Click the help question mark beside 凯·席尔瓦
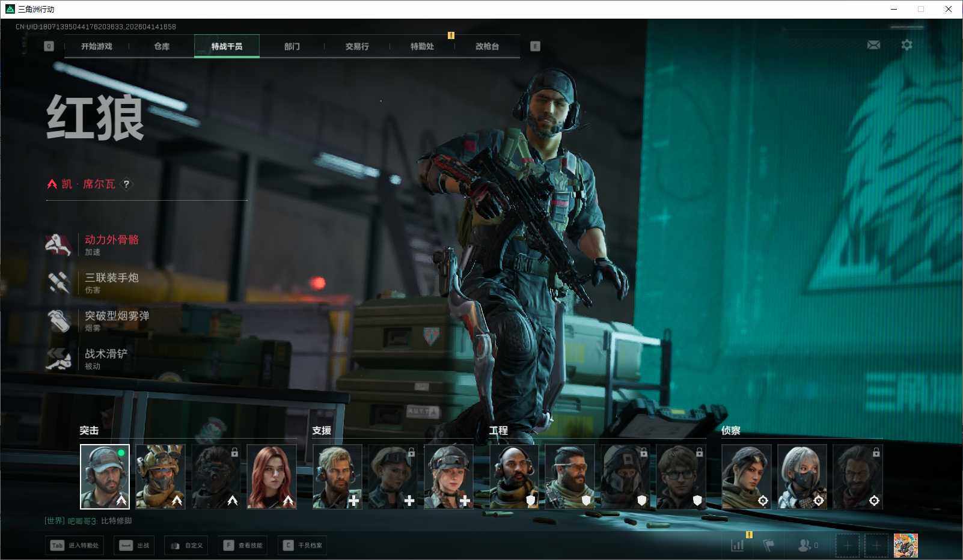Screen dimensions: 963x560 click(x=126, y=184)
